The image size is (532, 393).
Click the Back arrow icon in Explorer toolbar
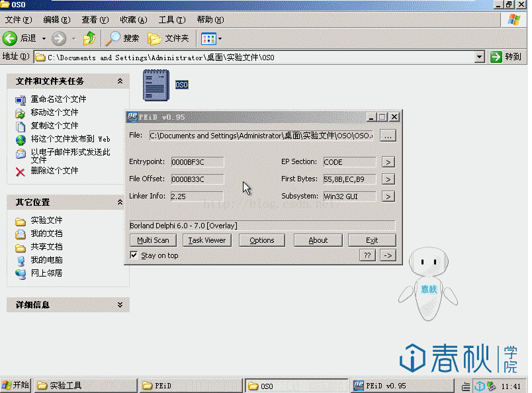(x=10, y=38)
